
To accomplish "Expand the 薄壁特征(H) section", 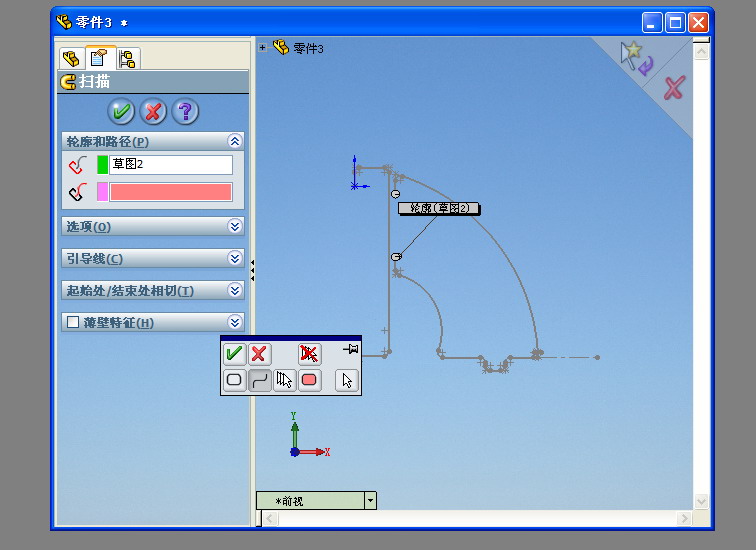I will pyautogui.click(x=234, y=322).
